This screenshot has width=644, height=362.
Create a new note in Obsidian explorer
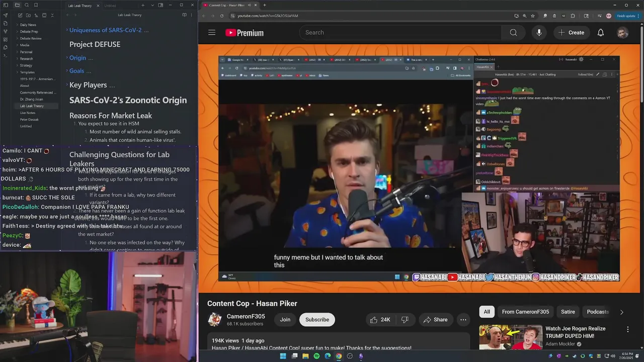pos(20,15)
